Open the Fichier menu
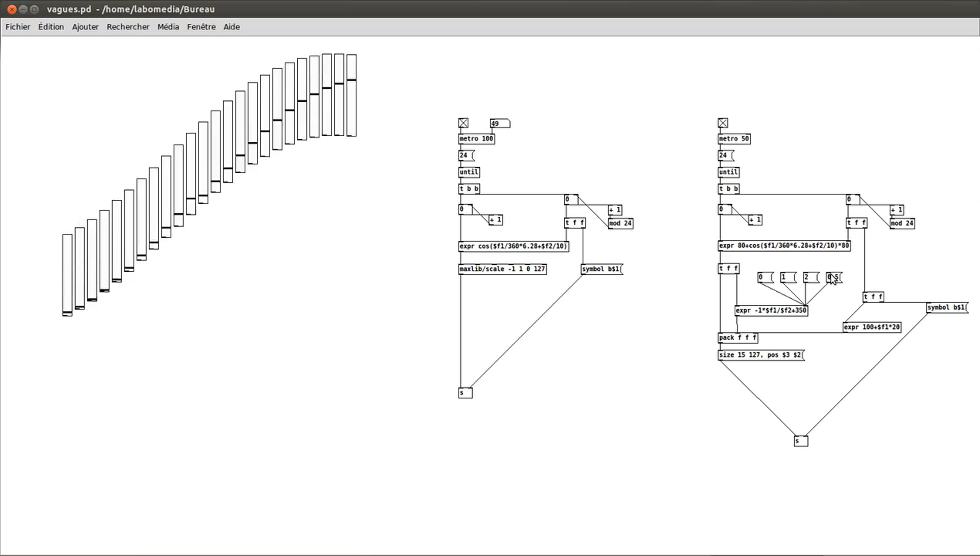Viewport: 980px width, 556px height. (x=18, y=27)
